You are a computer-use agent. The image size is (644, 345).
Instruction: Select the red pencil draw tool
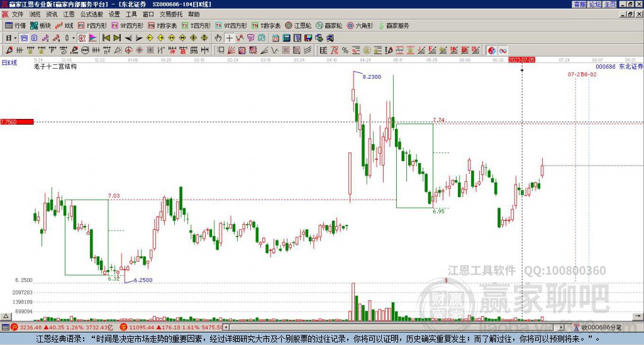tap(9, 50)
